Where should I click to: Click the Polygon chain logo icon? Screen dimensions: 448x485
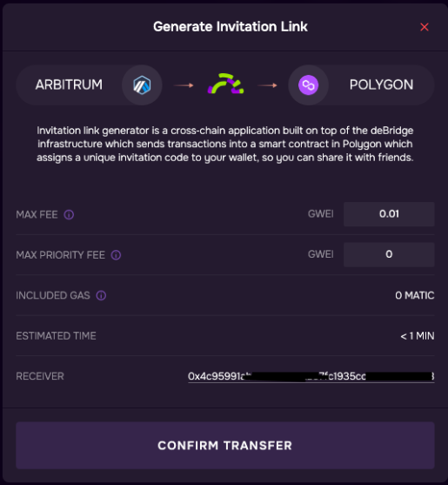[308, 85]
